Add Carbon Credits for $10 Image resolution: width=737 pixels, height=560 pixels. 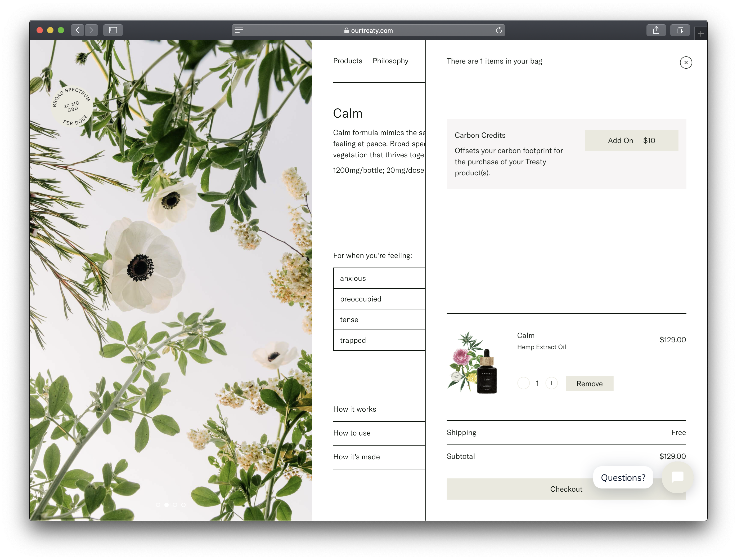point(631,140)
